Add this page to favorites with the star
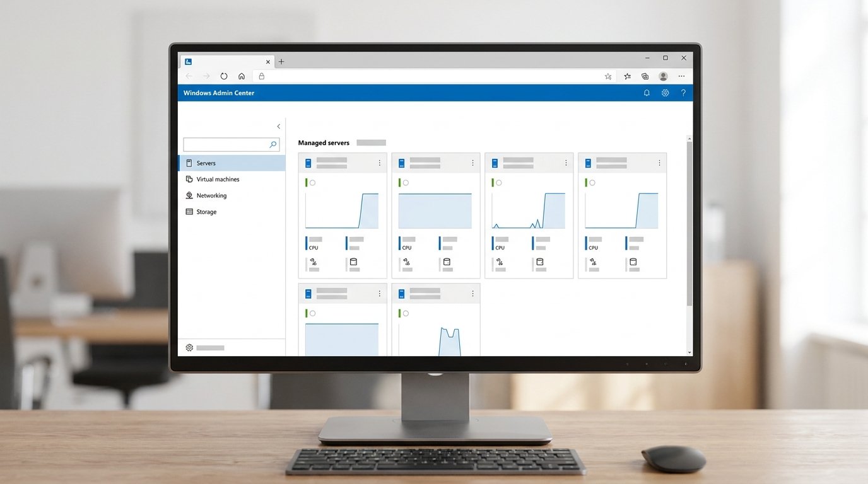The width and height of the screenshot is (868, 484). pos(608,76)
